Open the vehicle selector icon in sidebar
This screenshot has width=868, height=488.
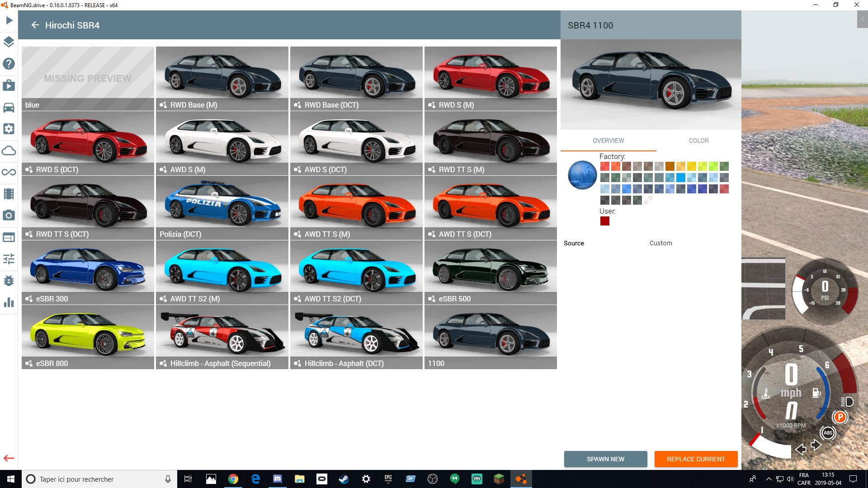(9, 107)
